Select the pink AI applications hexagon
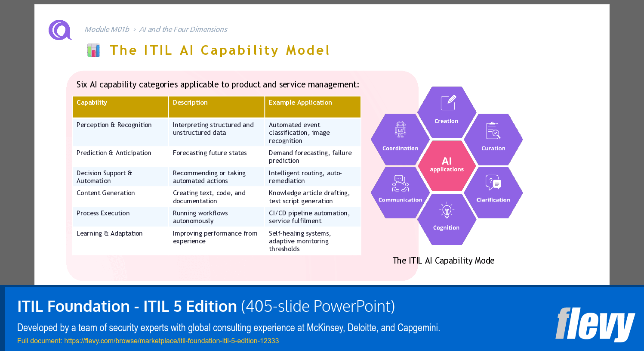This screenshot has width=644, height=351. (447, 165)
